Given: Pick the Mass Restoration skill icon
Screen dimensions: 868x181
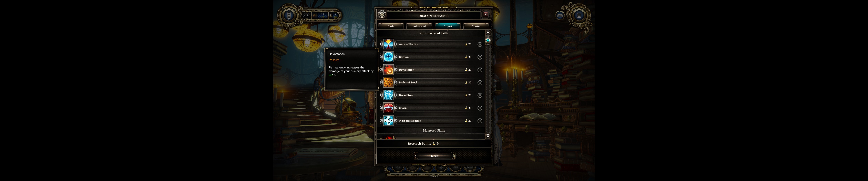Looking at the screenshot, I should (x=388, y=121).
